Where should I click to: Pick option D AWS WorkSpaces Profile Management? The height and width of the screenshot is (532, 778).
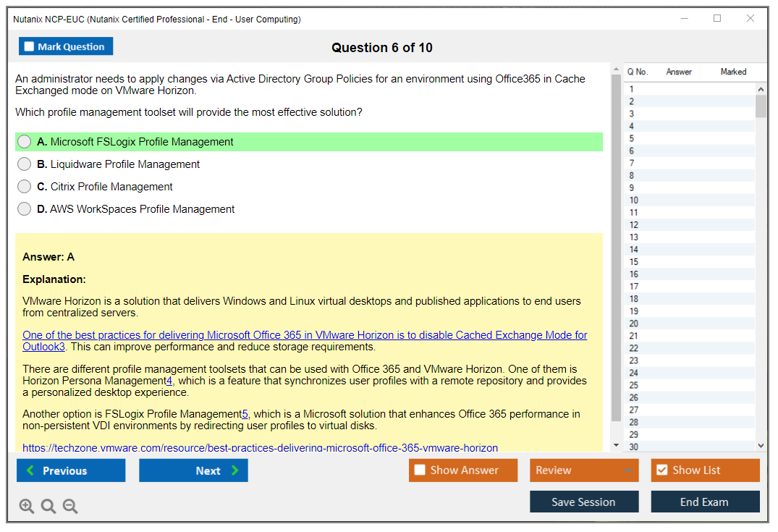(x=25, y=209)
